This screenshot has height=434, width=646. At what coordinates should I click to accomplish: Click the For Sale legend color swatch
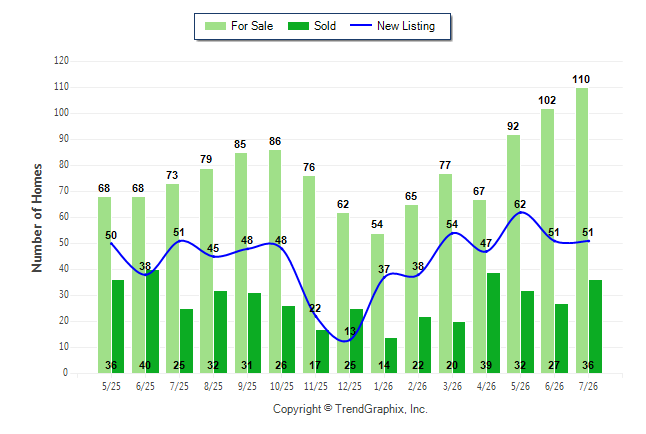pyautogui.click(x=215, y=26)
